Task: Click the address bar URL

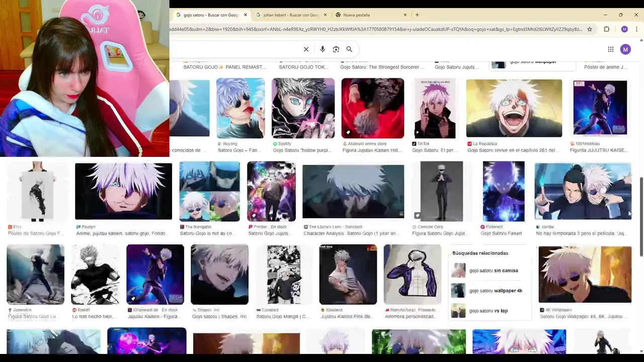Action: [x=376, y=29]
